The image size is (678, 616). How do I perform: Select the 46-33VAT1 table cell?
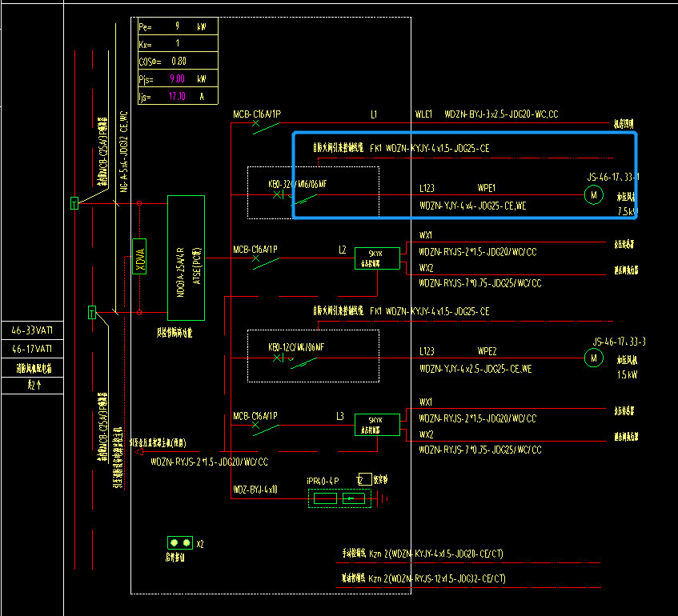32,330
